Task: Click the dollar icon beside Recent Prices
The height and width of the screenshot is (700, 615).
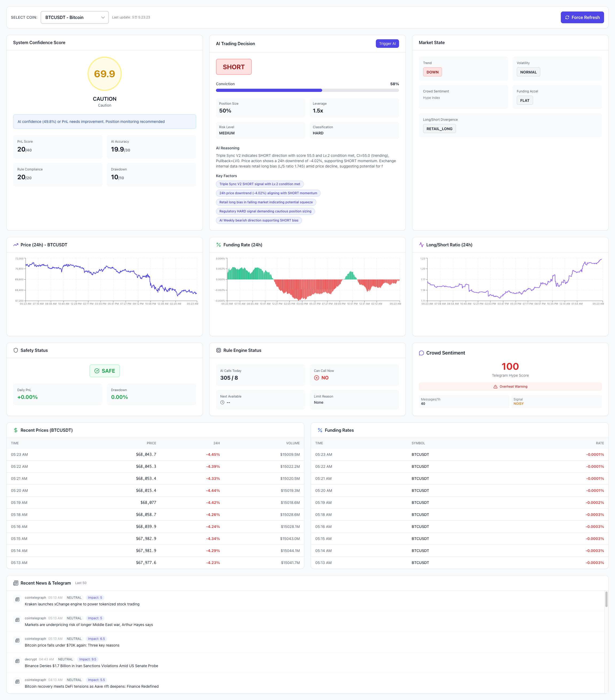Action: (x=16, y=430)
